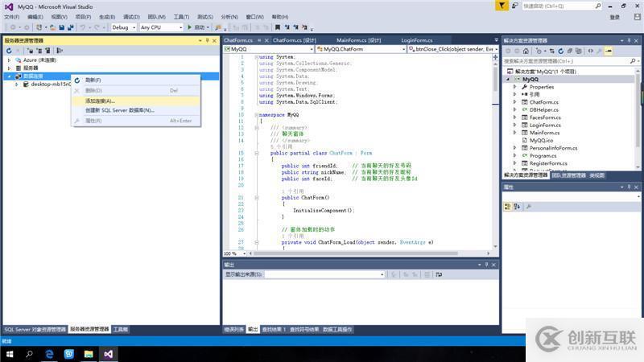Expand the Properties node in Solution Explorer
The width and height of the screenshot is (644, 362).
514,87
